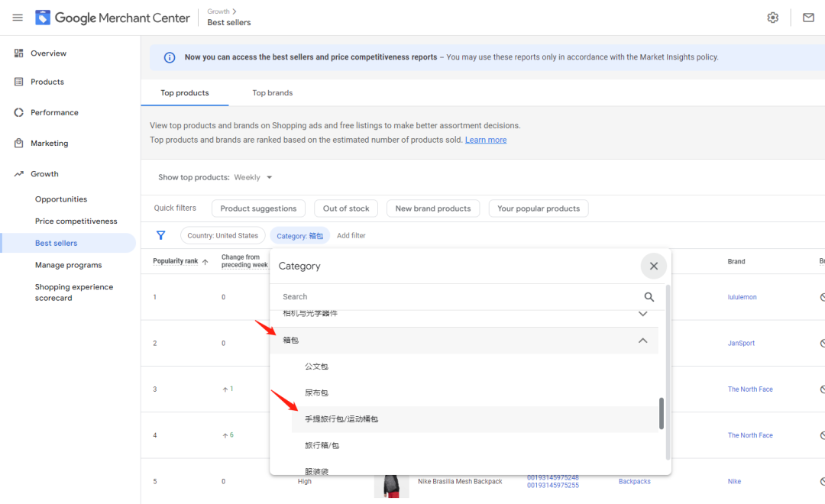Image resolution: width=825 pixels, height=504 pixels.
Task: Click the Performance icon in sidebar
Action: (x=19, y=112)
